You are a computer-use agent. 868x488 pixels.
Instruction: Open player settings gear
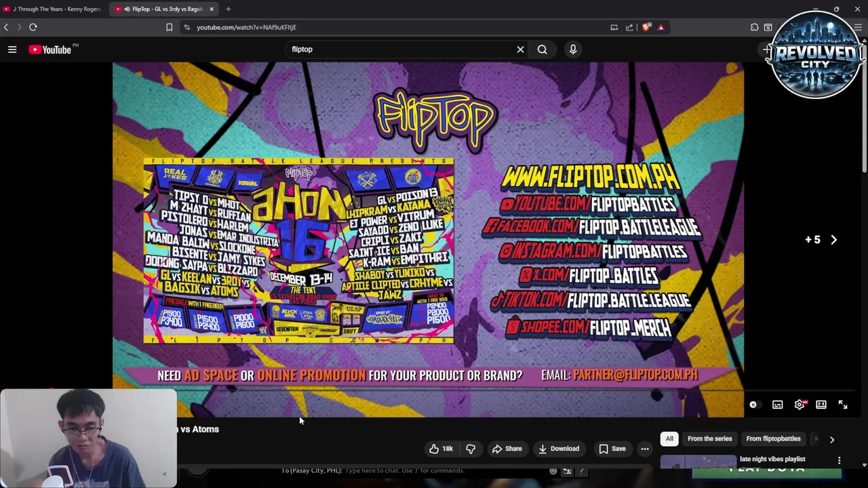tap(800, 405)
